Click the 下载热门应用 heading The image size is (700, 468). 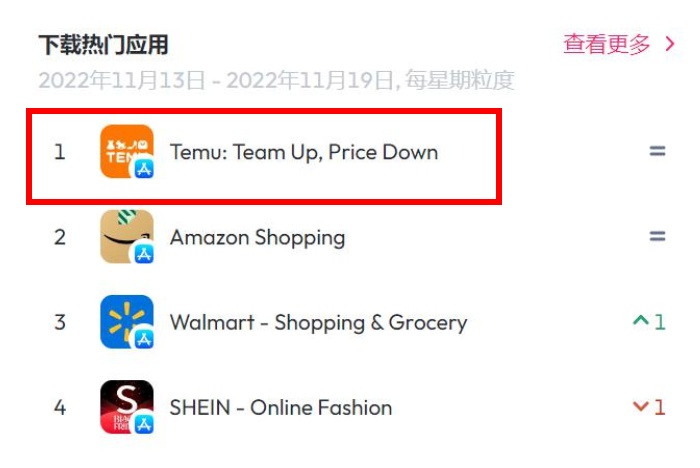(103, 45)
